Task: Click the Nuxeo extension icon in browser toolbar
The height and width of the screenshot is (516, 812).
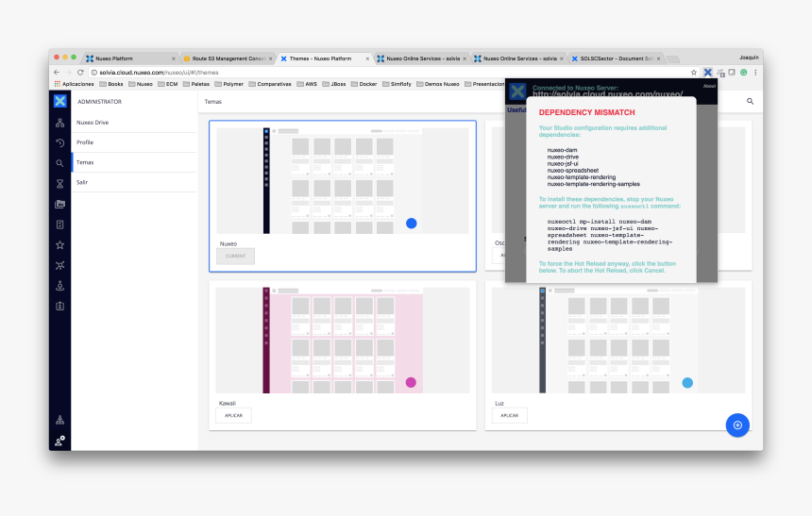Action: (707, 73)
